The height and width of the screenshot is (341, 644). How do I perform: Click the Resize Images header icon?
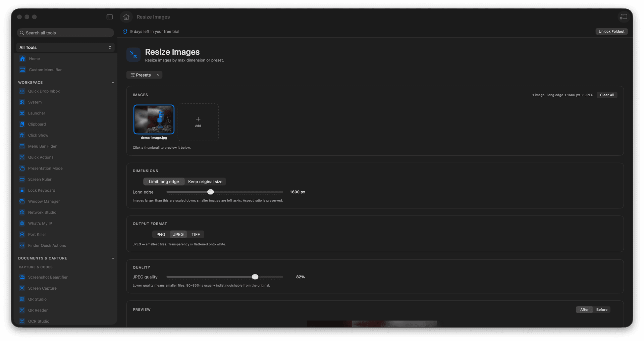click(133, 55)
